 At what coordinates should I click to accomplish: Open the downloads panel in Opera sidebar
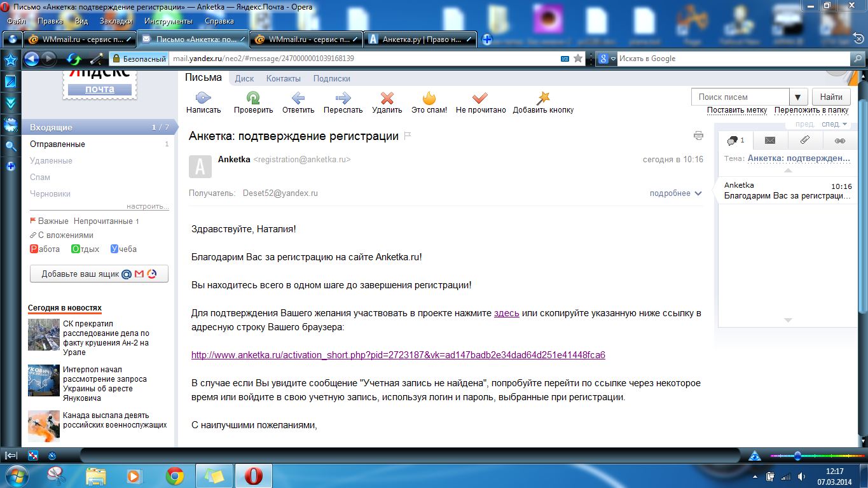(11, 102)
